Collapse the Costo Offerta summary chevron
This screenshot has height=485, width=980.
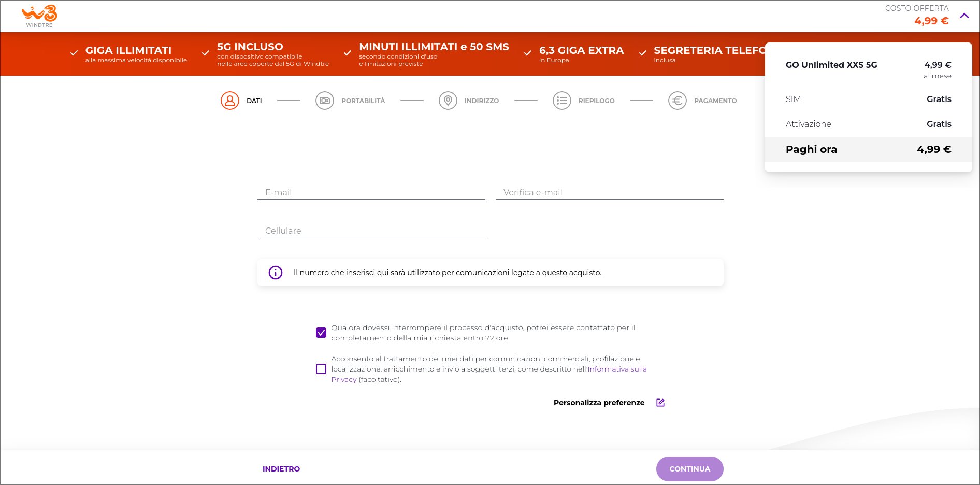[x=964, y=16]
